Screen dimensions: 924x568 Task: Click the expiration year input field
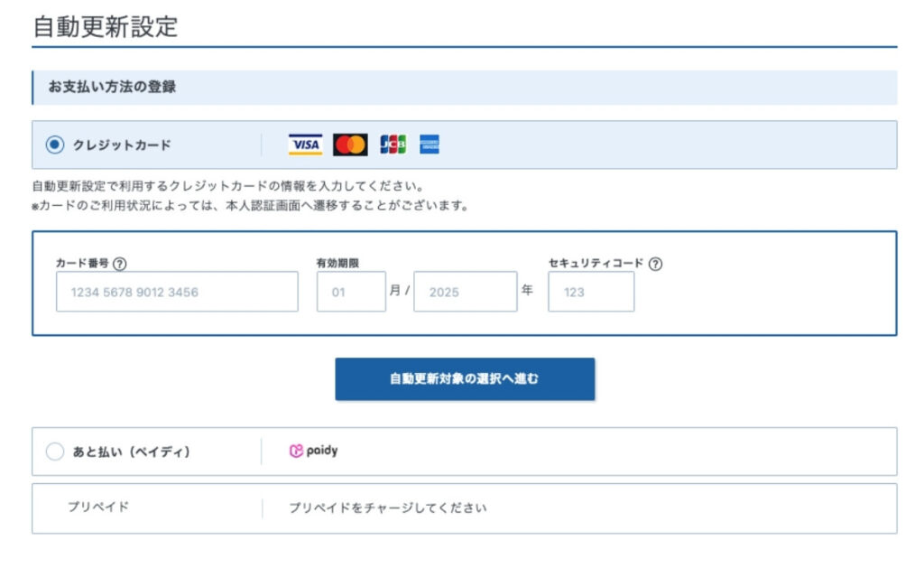tap(465, 291)
